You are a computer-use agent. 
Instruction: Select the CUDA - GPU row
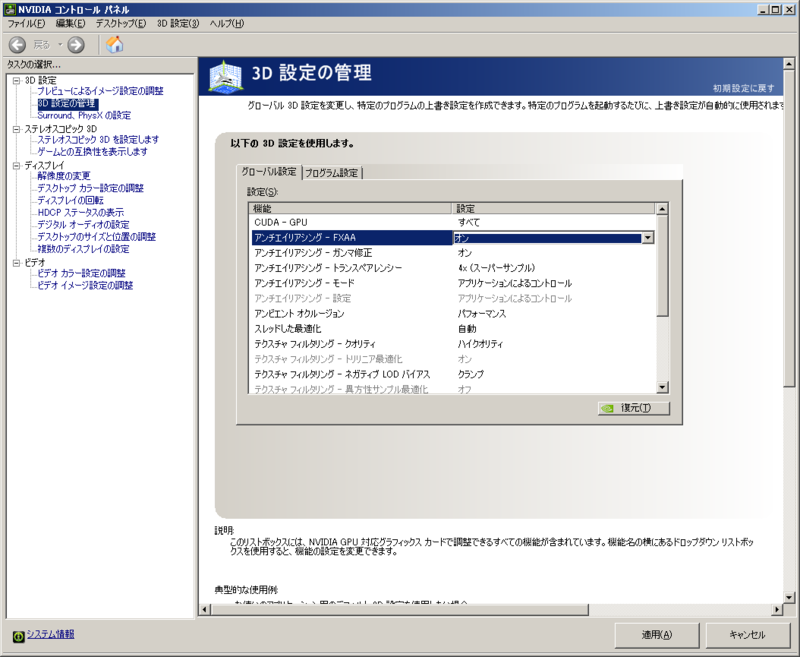click(x=451, y=222)
